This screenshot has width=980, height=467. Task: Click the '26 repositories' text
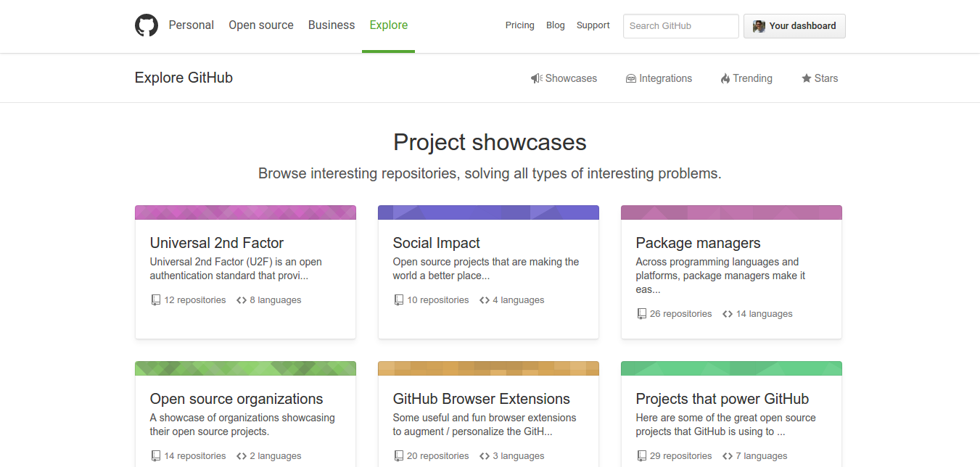pos(681,314)
